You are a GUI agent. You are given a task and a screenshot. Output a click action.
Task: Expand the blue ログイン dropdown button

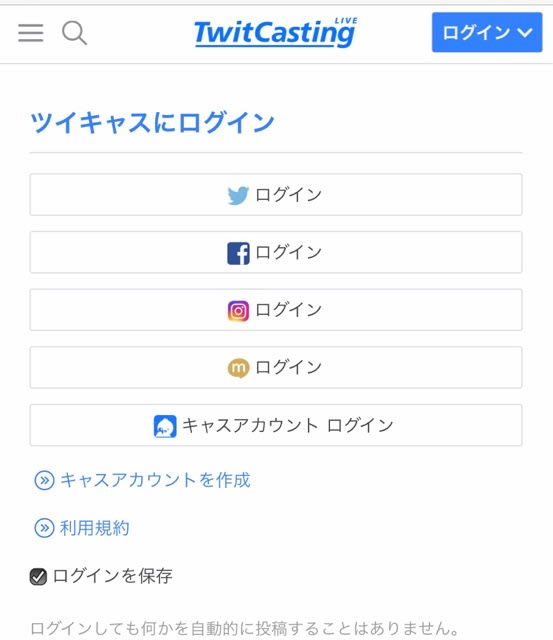(487, 32)
